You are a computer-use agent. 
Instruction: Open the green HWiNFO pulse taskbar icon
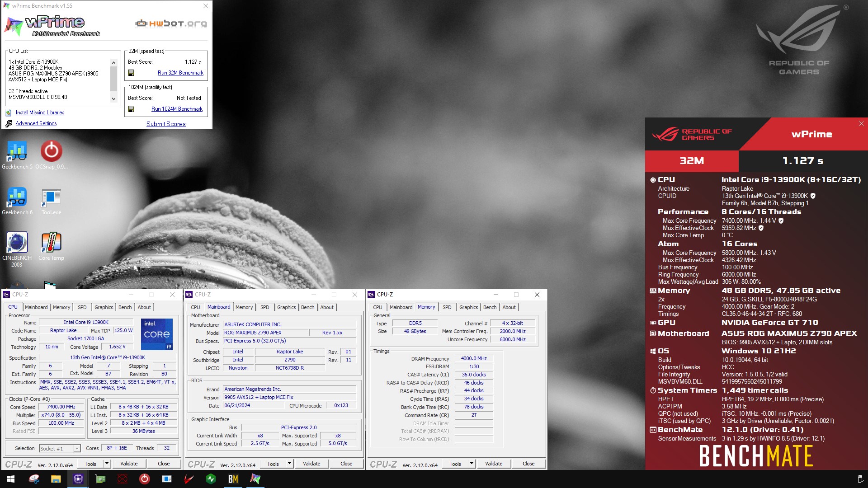211,479
